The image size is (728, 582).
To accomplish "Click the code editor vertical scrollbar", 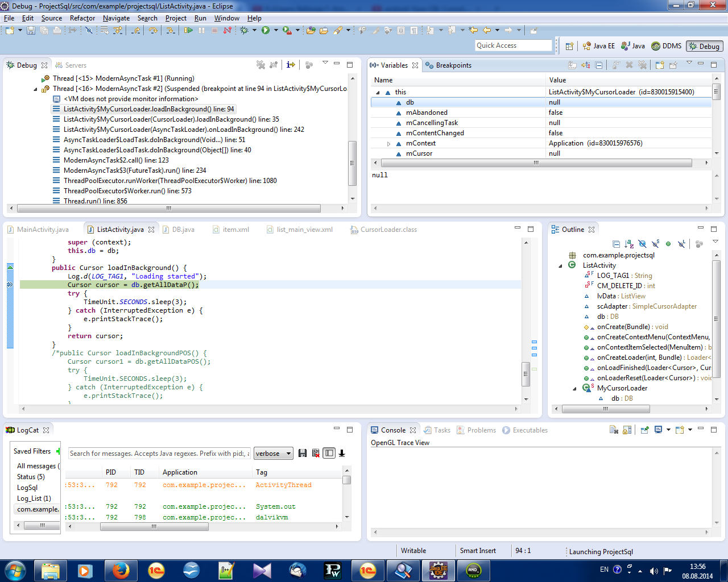I will [x=526, y=373].
